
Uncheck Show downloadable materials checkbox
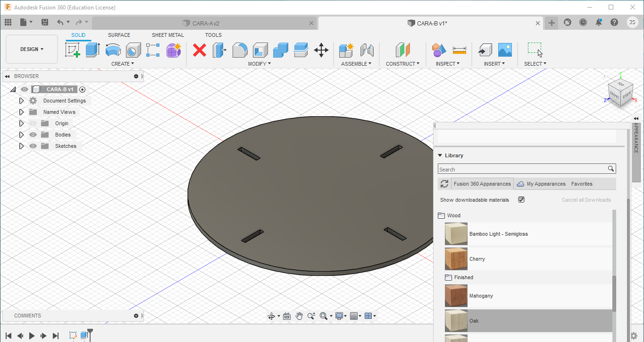click(x=521, y=200)
